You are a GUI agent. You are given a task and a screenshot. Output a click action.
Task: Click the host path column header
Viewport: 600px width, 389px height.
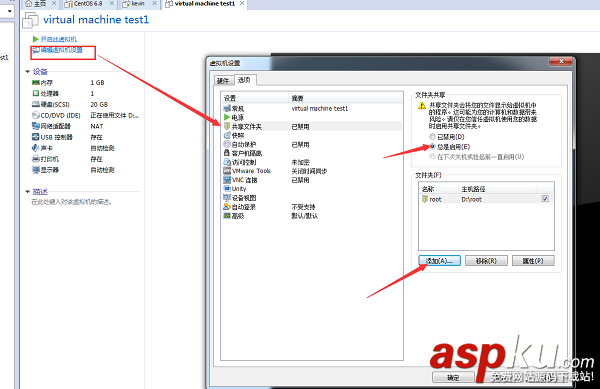497,189
